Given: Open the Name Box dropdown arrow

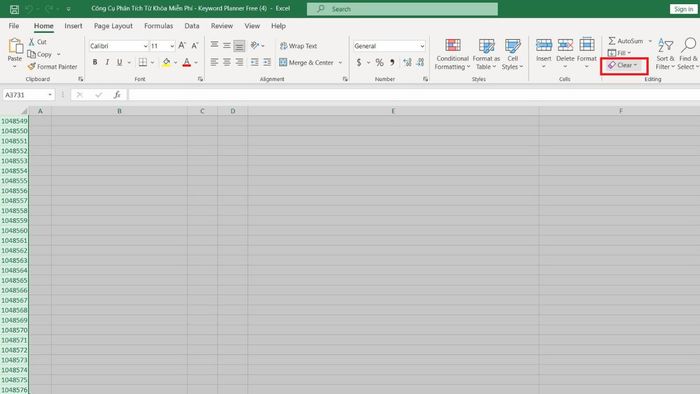Looking at the screenshot, I should click(x=50, y=95).
